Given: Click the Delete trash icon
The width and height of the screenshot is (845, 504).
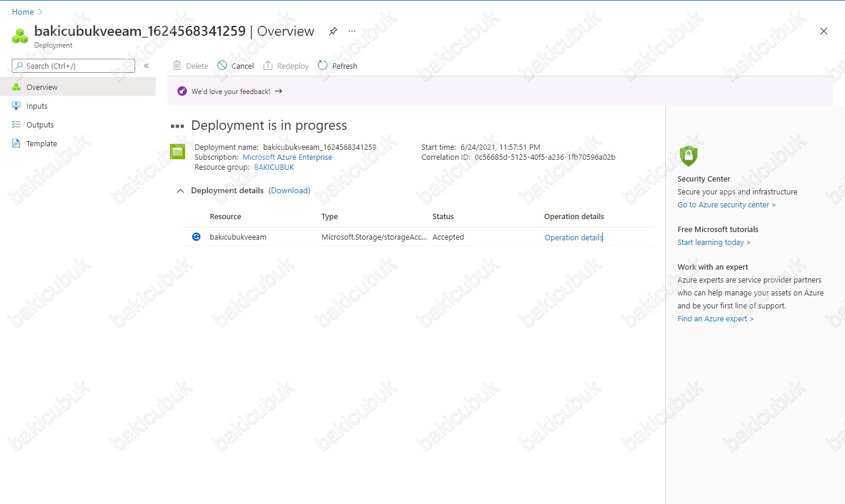Looking at the screenshot, I should (177, 65).
